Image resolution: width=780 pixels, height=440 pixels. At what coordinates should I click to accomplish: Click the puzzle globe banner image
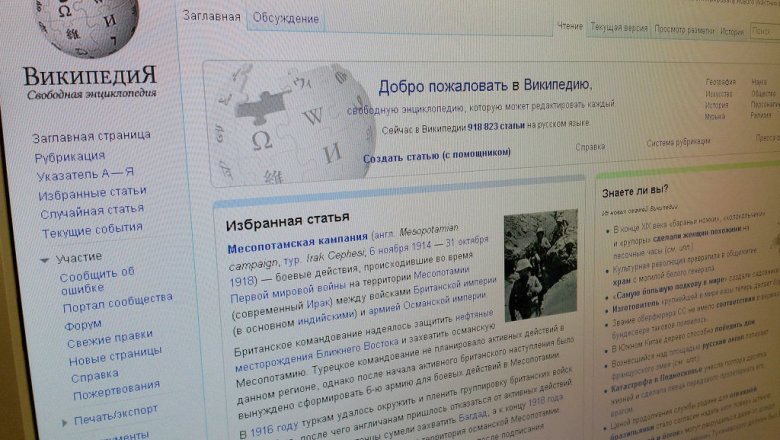pyautogui.click(x=295, y=123)
